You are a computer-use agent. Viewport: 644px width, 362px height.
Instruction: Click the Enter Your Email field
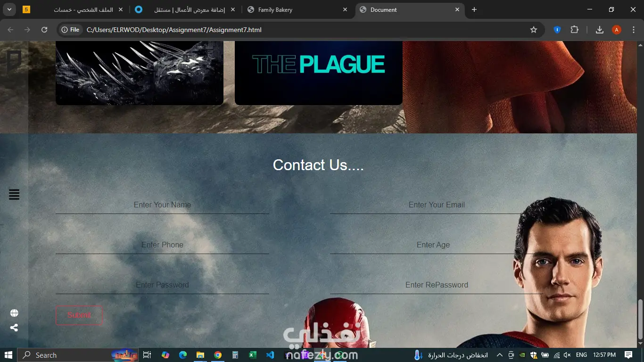coord(437,205)
